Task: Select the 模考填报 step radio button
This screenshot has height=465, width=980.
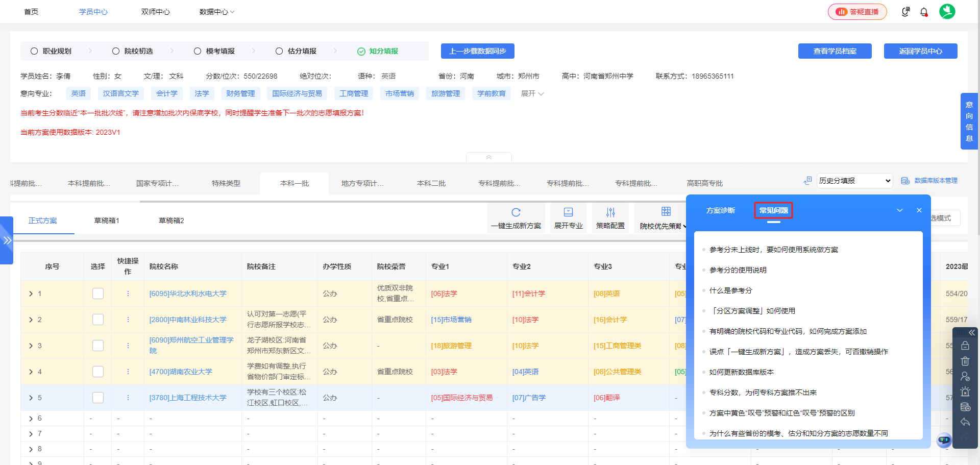Action: pos(198,51)
